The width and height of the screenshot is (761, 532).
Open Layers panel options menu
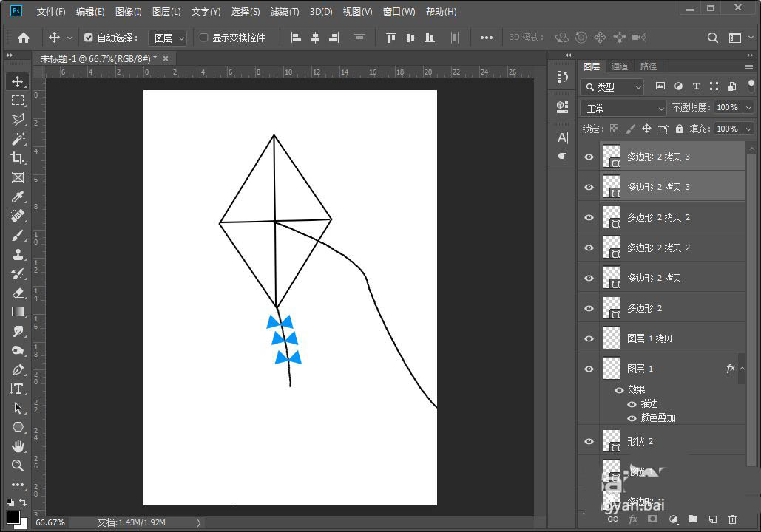[x=749, y=66]
